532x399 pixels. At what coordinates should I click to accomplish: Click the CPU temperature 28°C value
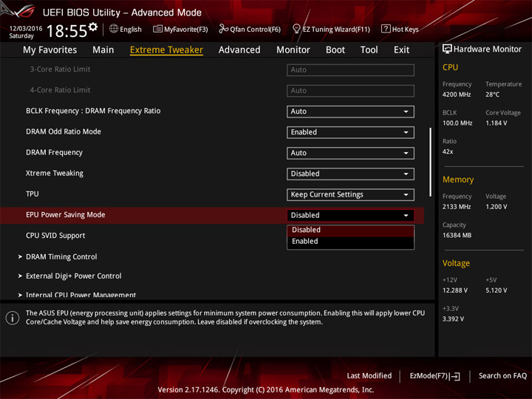tap(492, 95)
